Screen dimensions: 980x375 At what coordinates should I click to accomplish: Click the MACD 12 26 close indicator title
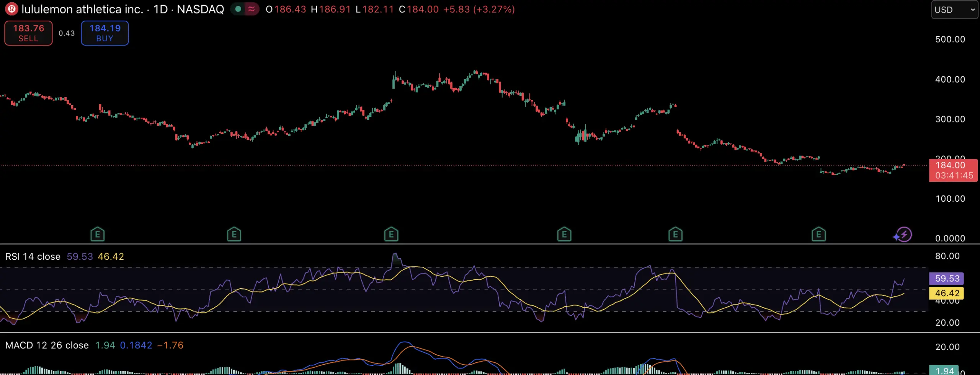[x=47, y=345]
